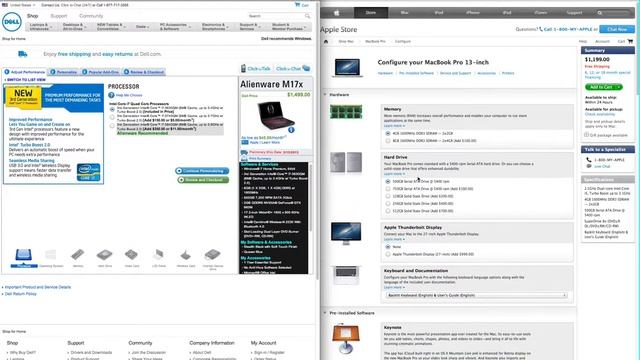Select the Alienware Recommended processor option
Image resolution: width=640 pixels, height=360 pixels.
click(112, 126)
